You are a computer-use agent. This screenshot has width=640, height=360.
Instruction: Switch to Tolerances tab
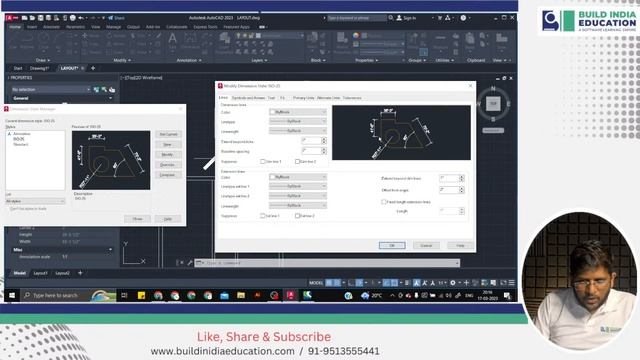352,98
